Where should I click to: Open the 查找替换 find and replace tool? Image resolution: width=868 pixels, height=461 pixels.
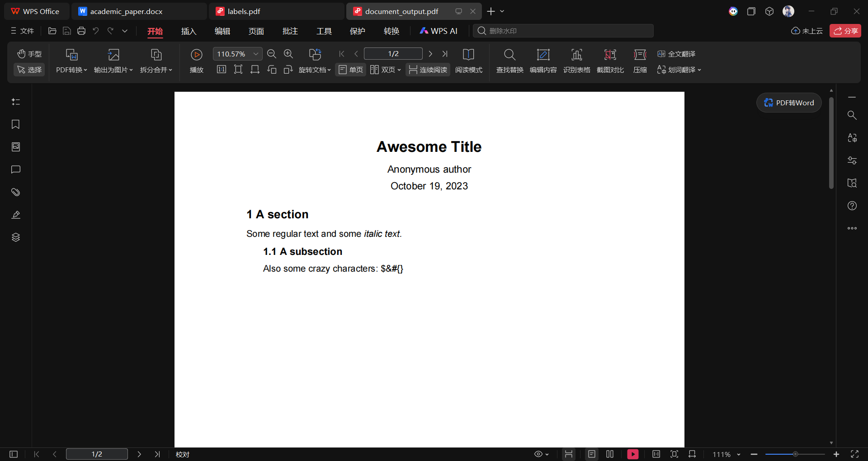pos(509,61)
